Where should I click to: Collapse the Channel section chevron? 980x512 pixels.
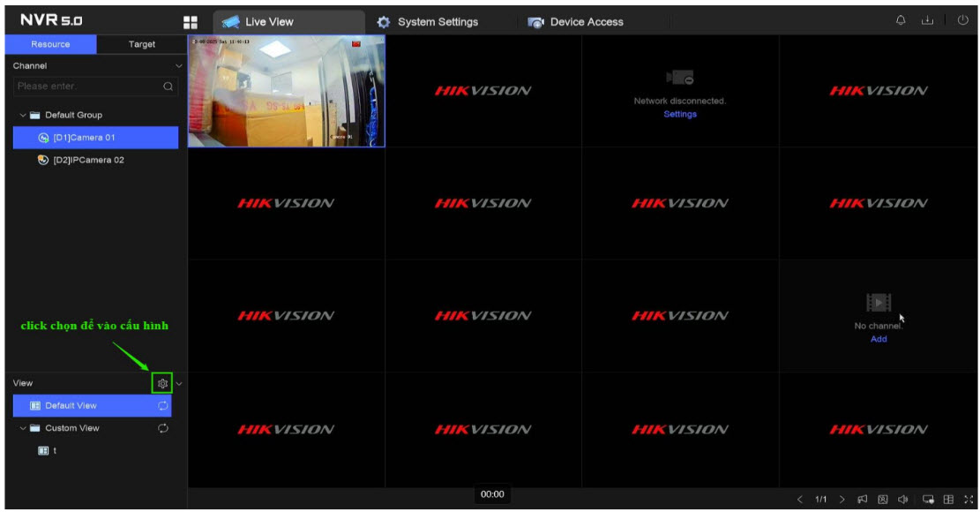pyautogui.click(x=179, y=66)
